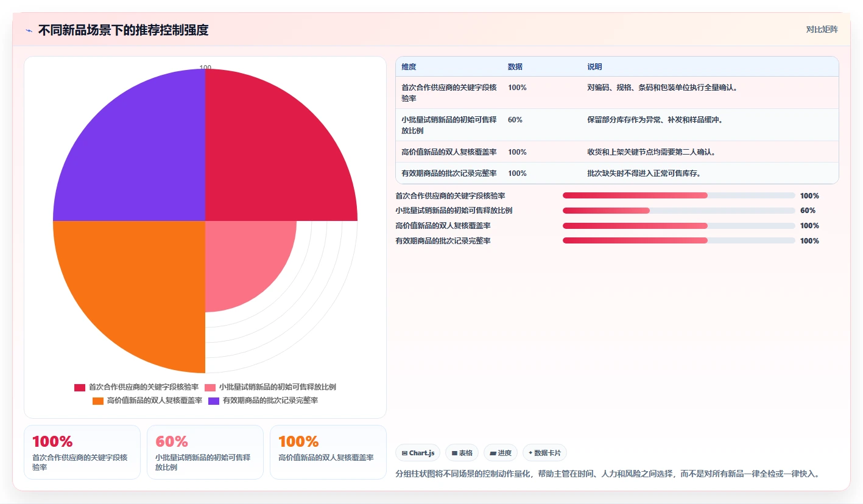Image resolution: width=863 pixels, height=504 pixels.
Task: Toggle legend swatch for 小批量试销新品的初始可售释放比例
Action: tap(210, 387)
